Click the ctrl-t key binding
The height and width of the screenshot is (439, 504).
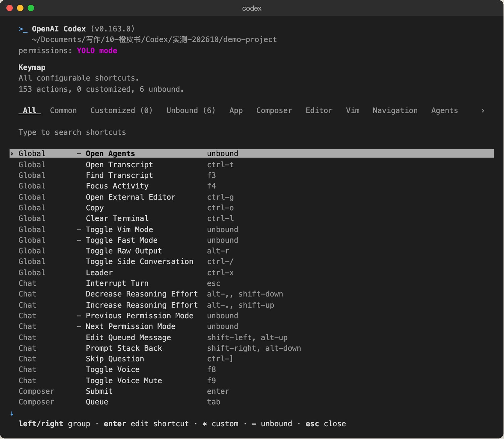pyautogui.click(x=220, y=165)
